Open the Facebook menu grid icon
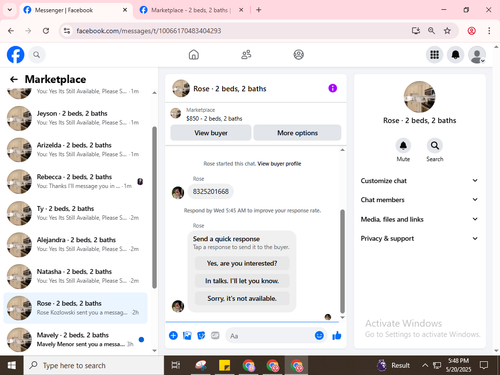500x375 pixels. click(x=434, y=55)
